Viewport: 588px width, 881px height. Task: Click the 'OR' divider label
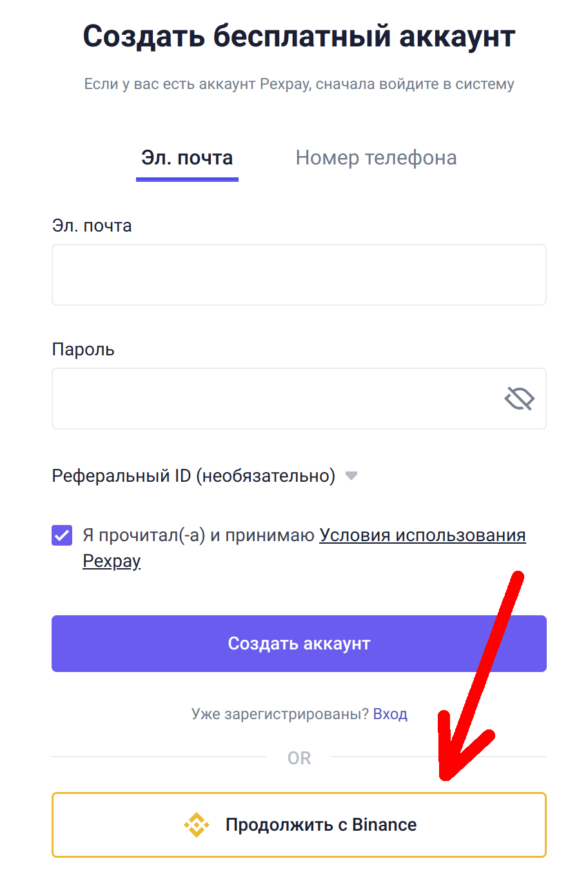pos(299,758)
